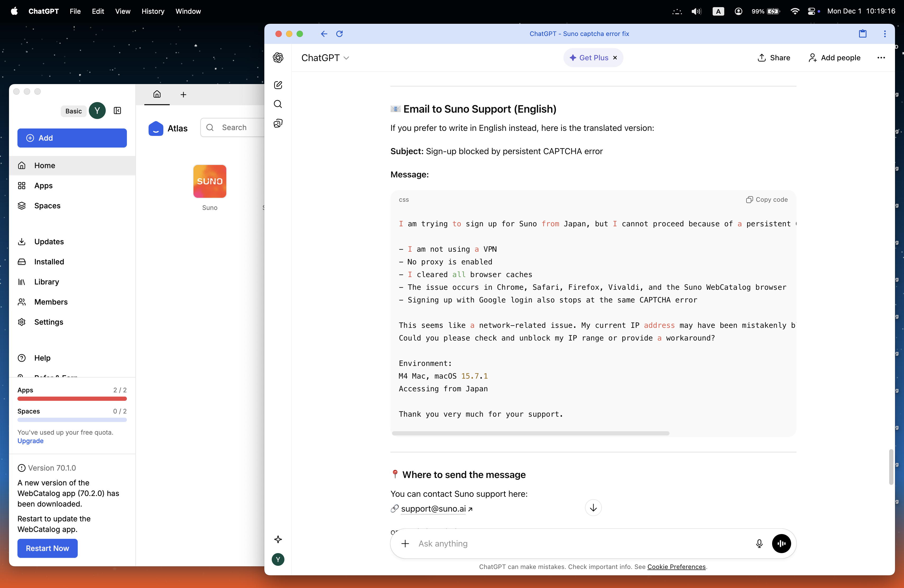Dismiss the Get Plus banner

615,58
